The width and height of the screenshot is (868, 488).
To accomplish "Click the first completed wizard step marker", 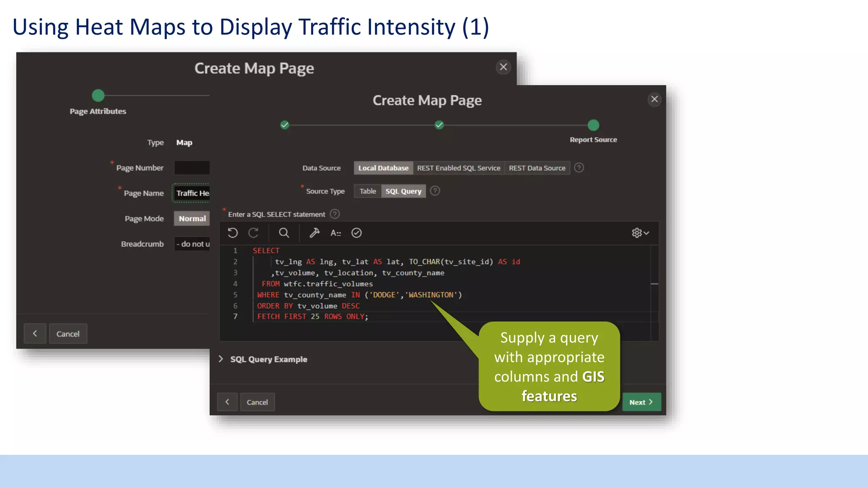I will [285, 125].
